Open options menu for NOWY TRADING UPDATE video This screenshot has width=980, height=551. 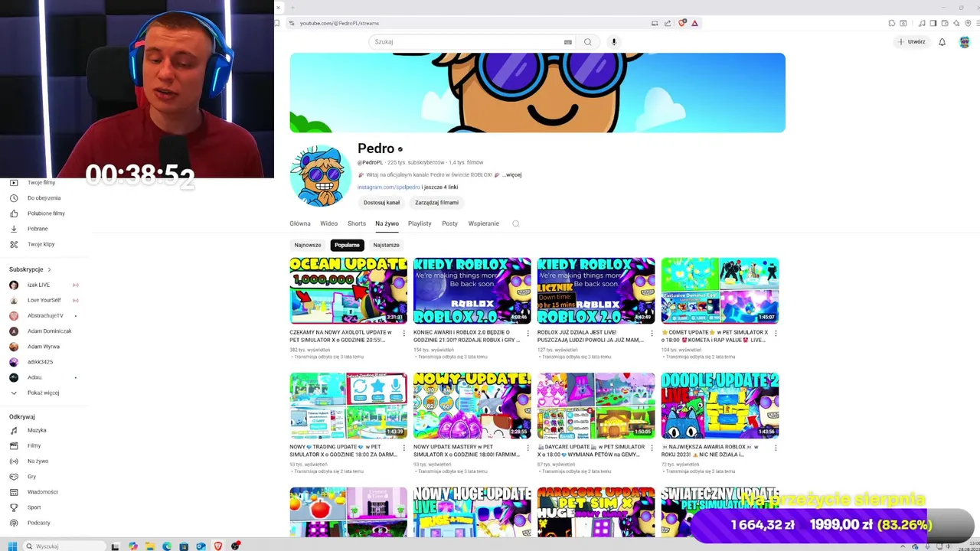click(x=403, y=448)
